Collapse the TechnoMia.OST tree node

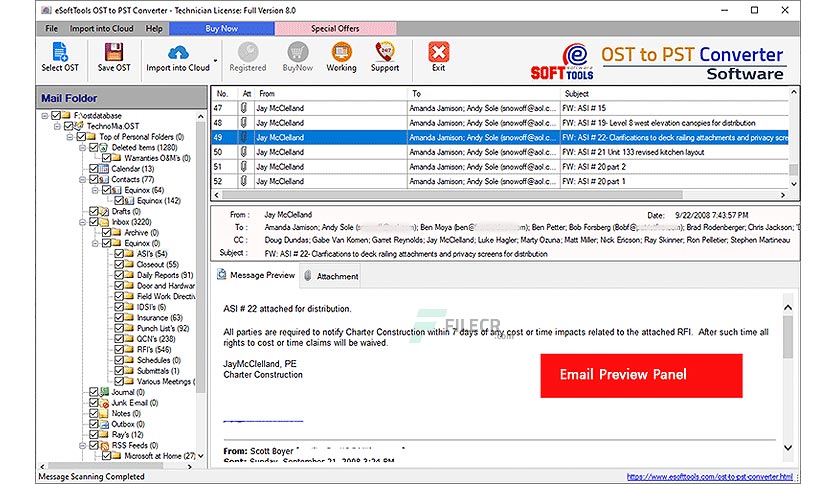[57, 126]
